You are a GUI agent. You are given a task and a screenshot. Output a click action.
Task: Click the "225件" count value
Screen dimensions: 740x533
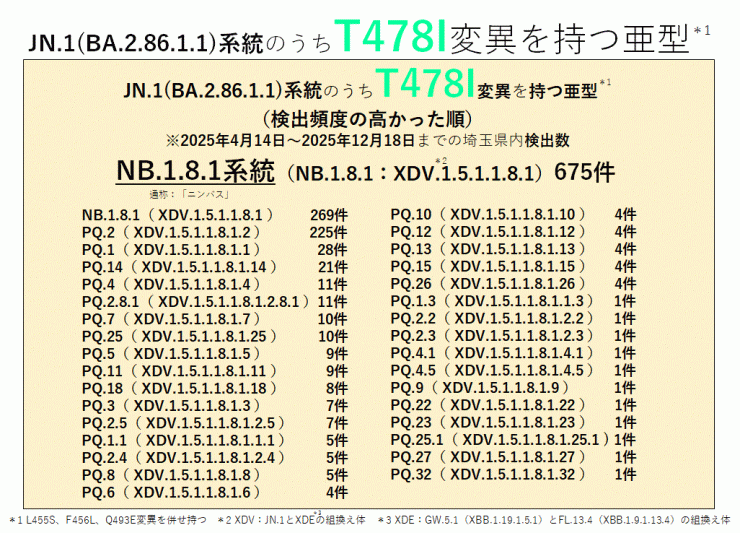[328, 233]
